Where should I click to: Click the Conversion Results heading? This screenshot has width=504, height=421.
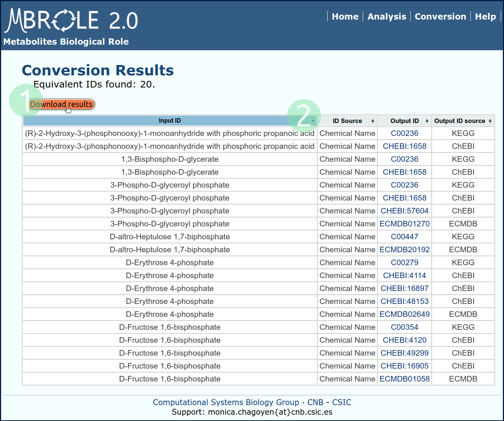point(98,70)
